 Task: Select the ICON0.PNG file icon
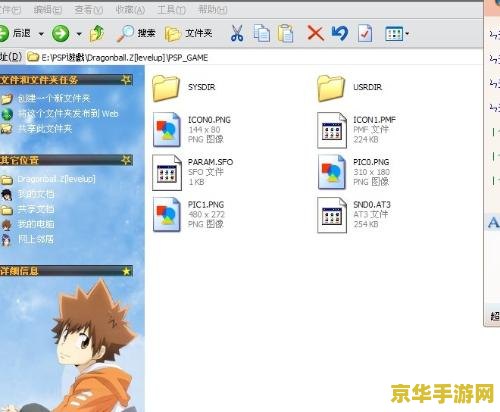click(x=167, y=130)
